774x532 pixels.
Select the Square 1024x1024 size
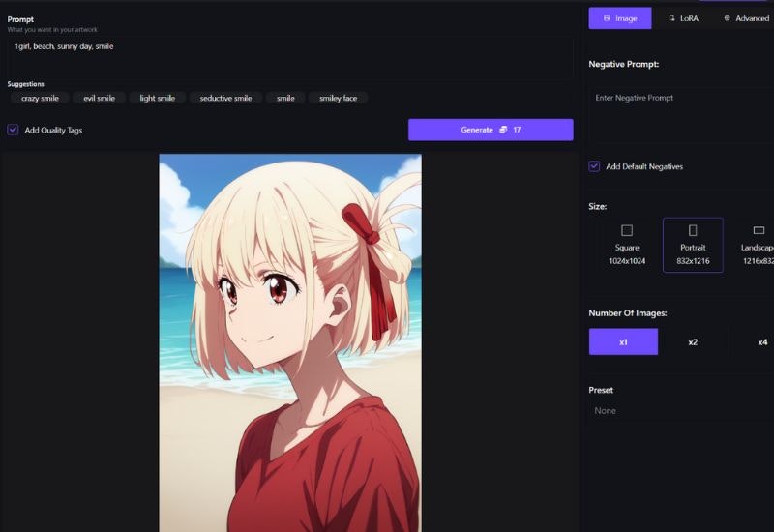pyautogui.click(x=627, y=246)
